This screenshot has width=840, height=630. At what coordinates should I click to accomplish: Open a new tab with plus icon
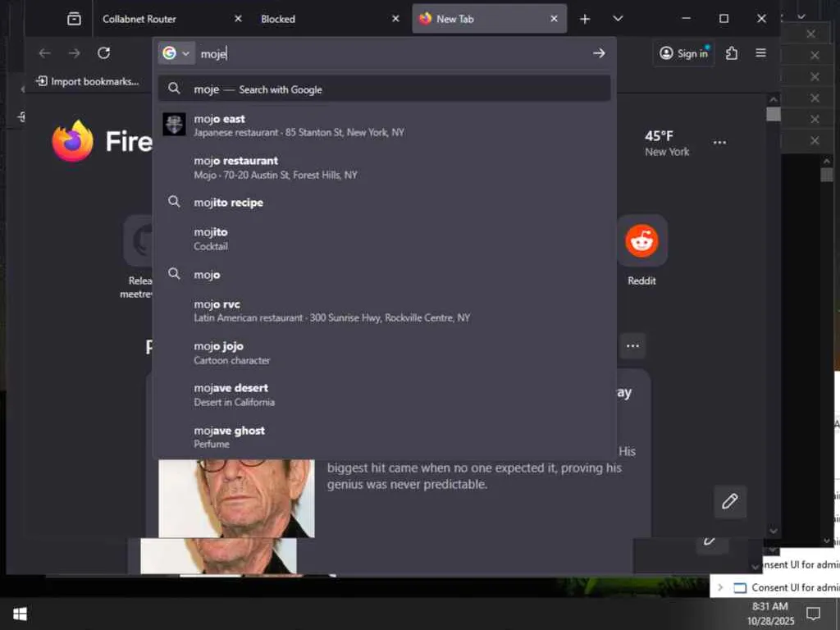pyautogui.click(x=585, y=19)
